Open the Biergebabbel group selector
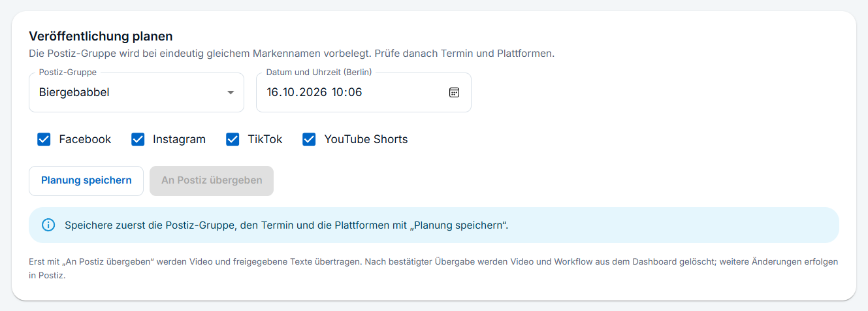The height and width of the screenshot is (311, 868). [137, 93]
